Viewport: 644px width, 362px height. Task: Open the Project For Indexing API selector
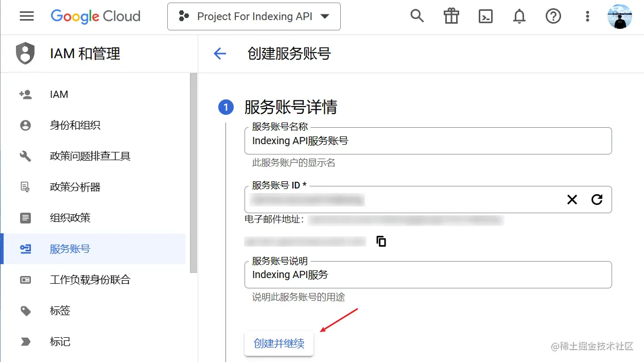point(254,16)
